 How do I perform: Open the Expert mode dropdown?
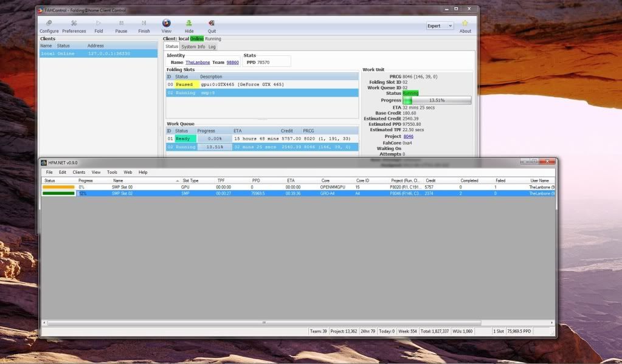440,26
